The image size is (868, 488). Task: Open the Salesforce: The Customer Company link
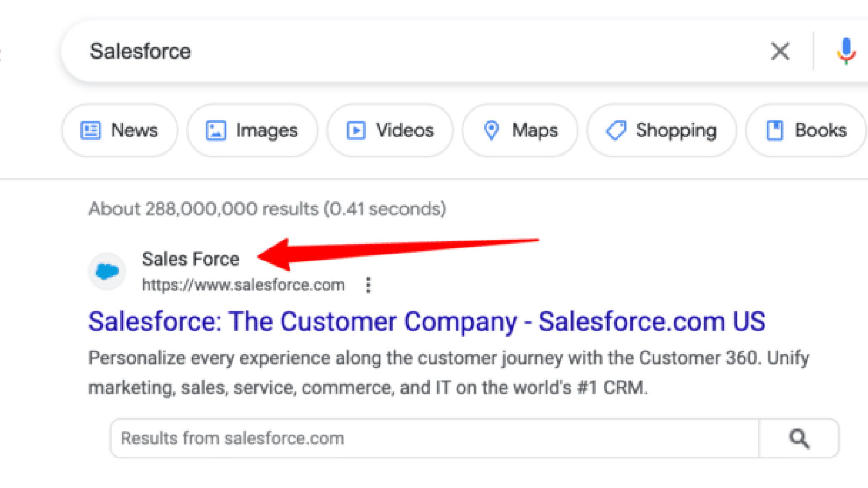click(427, 322)
